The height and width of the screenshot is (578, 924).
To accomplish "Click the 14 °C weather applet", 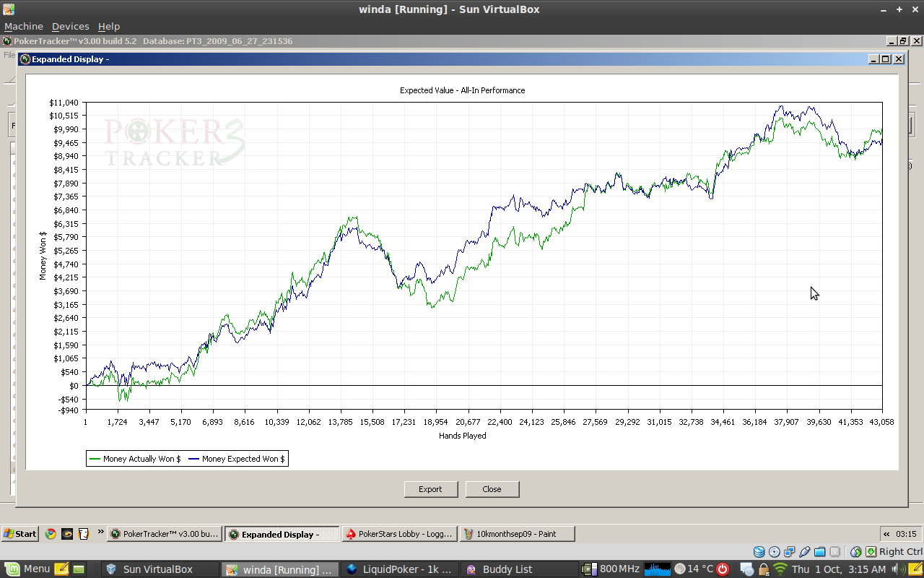I will 693,569.
